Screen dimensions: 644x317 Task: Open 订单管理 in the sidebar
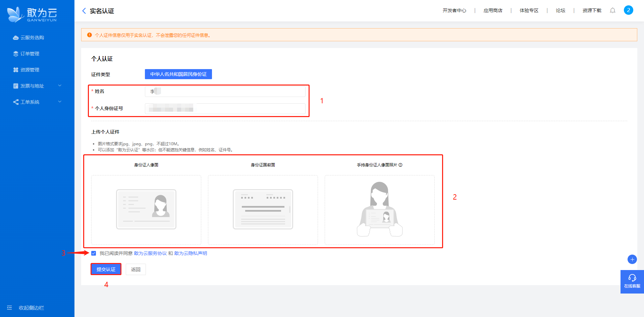coord(30,54)
